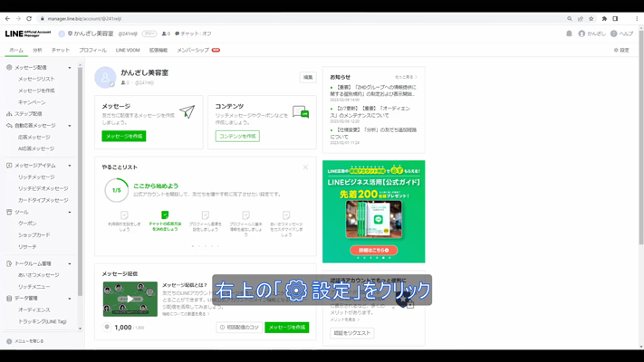This screenshot has height=362, width=644.
Task: Click the browser forward arrow
Action: click(x=18, y=18)
